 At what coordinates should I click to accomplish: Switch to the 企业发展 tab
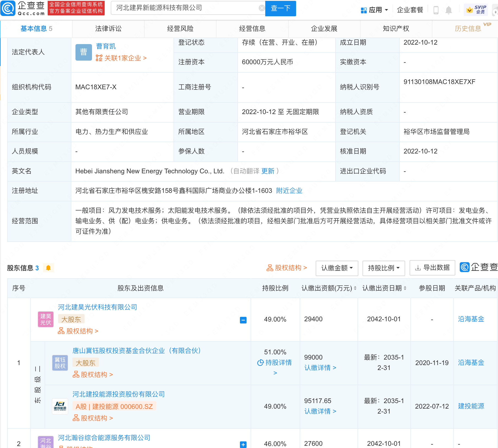coord(324,29)
